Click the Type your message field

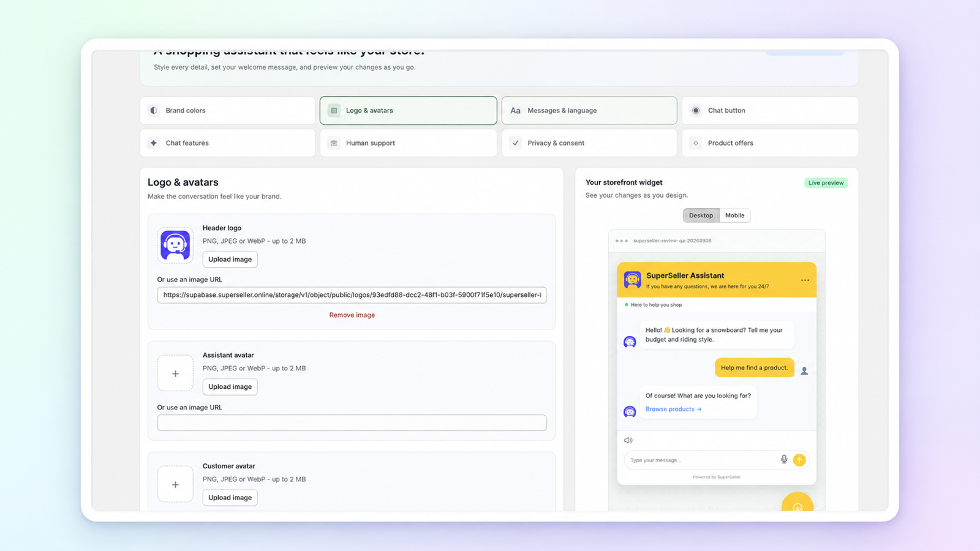click(701, 460)
